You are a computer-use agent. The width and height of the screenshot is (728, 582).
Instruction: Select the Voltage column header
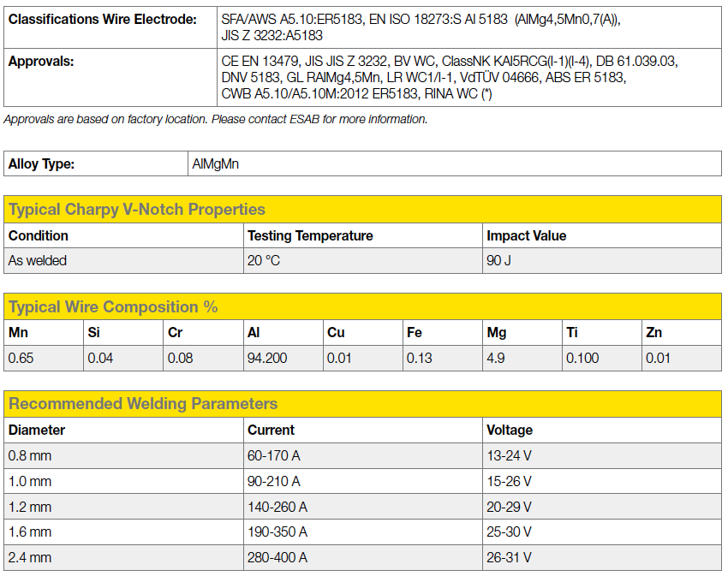coord(505,431)
